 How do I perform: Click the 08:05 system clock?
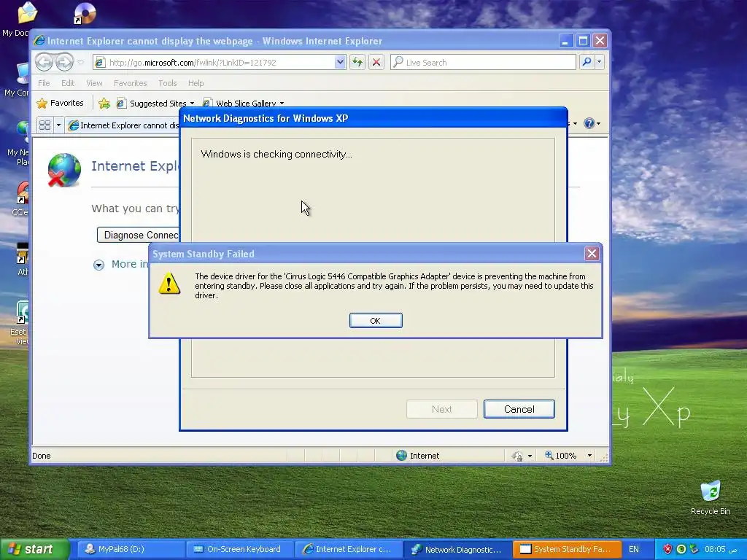(x=721, y=549)
